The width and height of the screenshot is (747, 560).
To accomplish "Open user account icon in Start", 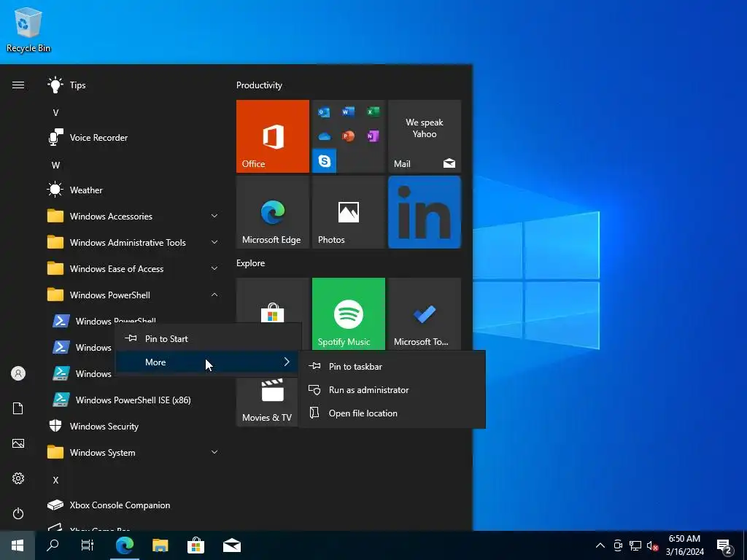I will point(18,373).
